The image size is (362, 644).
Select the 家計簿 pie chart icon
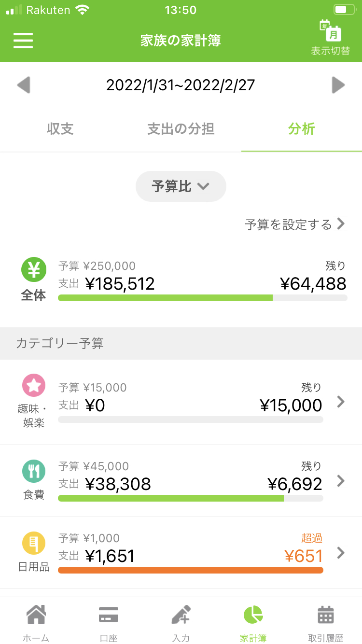253,615
